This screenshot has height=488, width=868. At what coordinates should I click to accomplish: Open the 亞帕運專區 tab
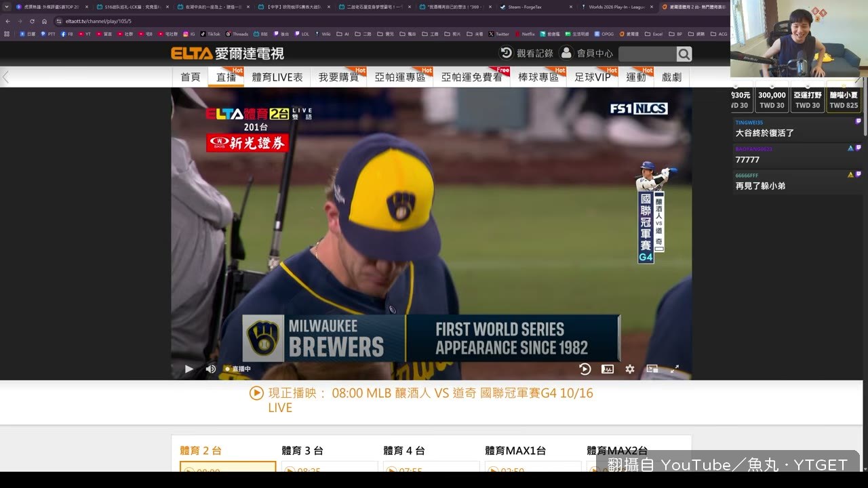400,77
